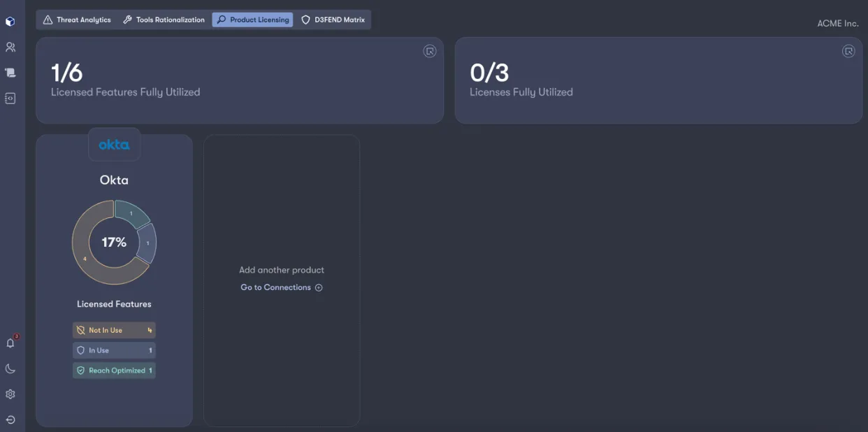The image size is (868, 432).
Task: Click Licensed Features Fully Utilized label
Action: tap(126, 92)
